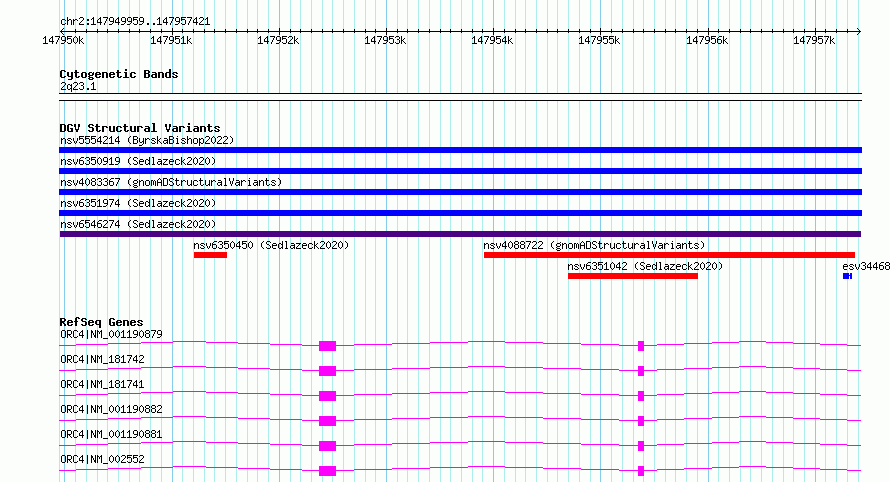Click the 147951k ruler tick label
This screenshot has height=482, width=890.
(x=171, y=41)
